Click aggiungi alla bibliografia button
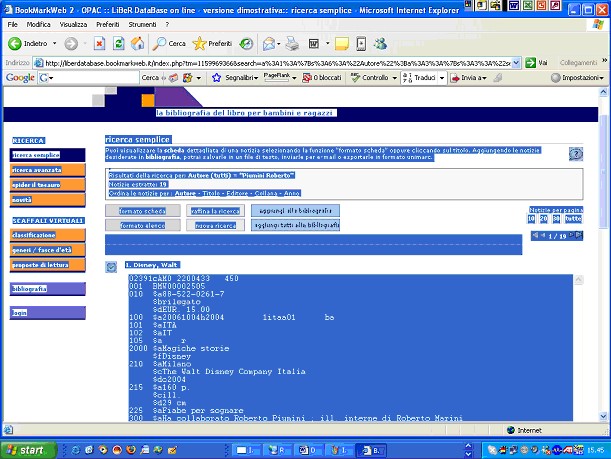 point(295,211)
